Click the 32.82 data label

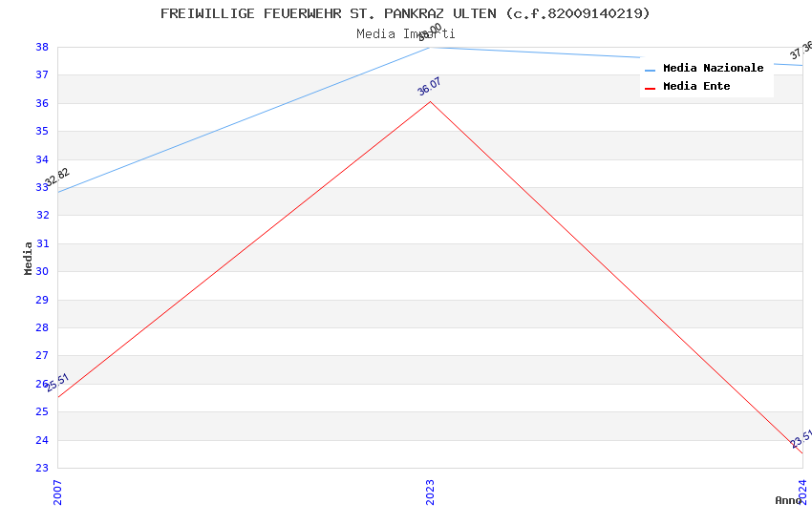point(57,177)
